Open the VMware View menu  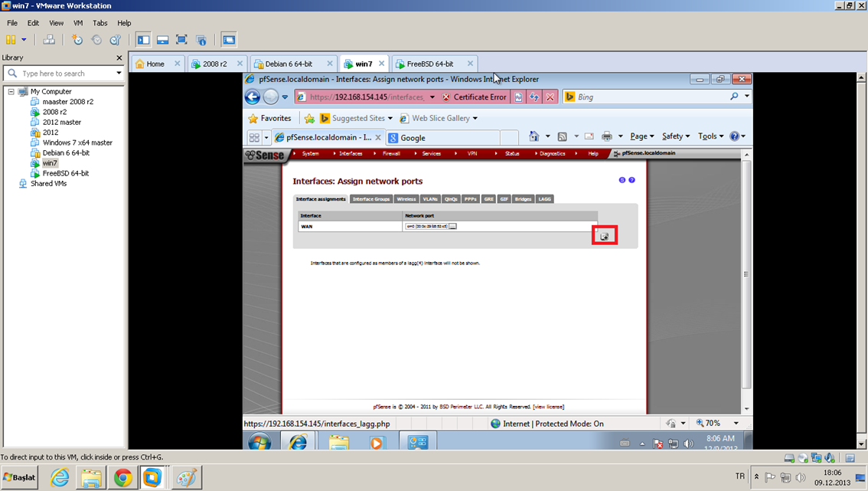[56, 23]
